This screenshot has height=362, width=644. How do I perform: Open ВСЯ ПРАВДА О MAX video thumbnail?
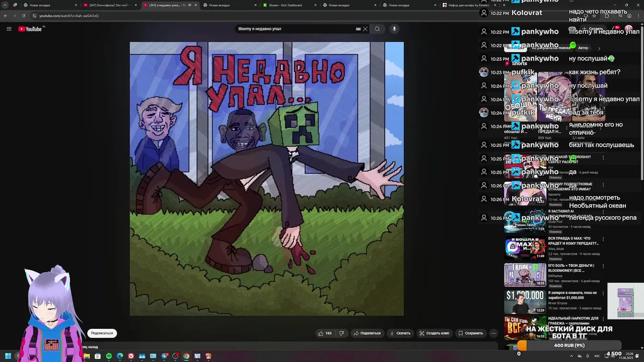[525, 247]
